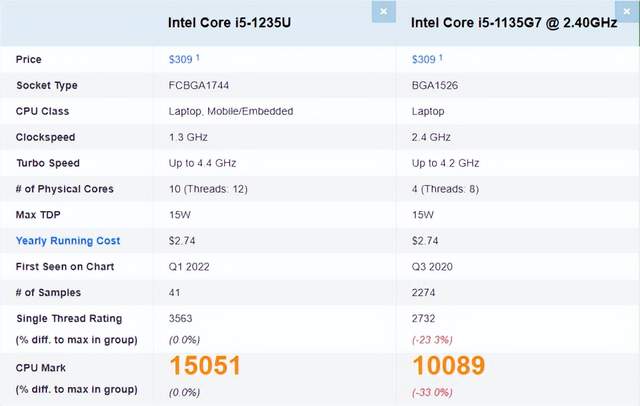Viewport: 640px width, 406px height.
Task: Select the BGA1526 socket type value
Action: point(435,85)
